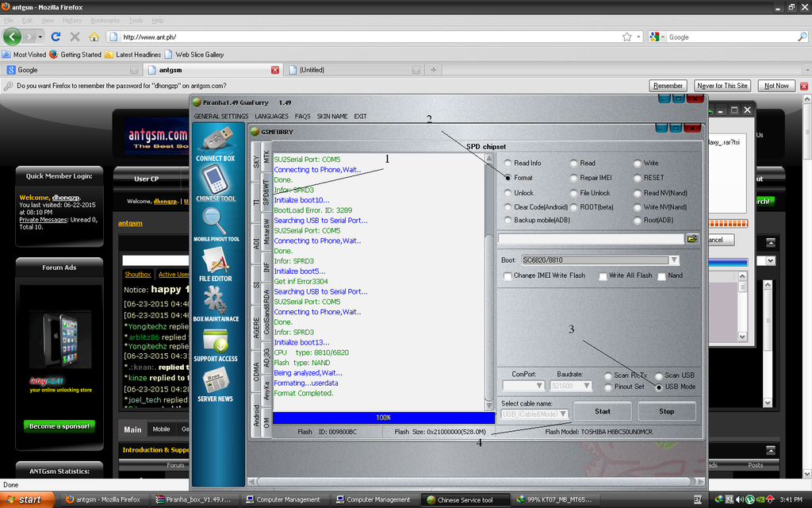Screen dimensions: 812x508
Task: Click the browse folder icon beside file path
Action: 692,238
